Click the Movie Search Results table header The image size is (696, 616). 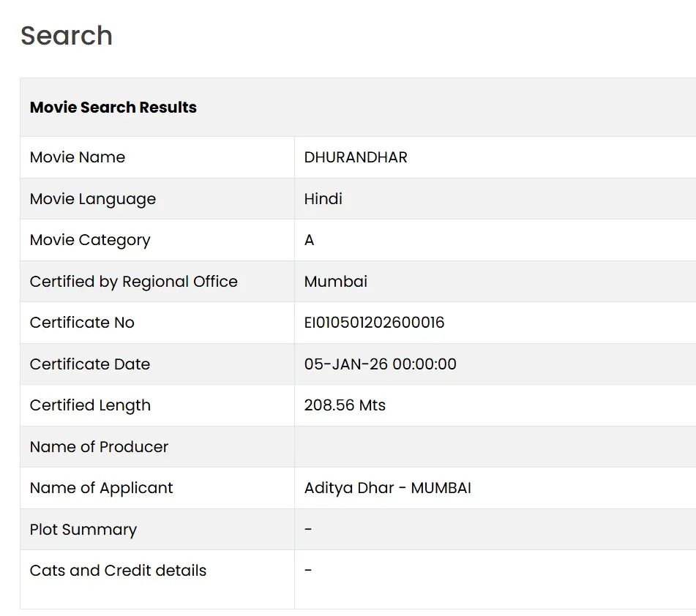click(x=113, y=108)
